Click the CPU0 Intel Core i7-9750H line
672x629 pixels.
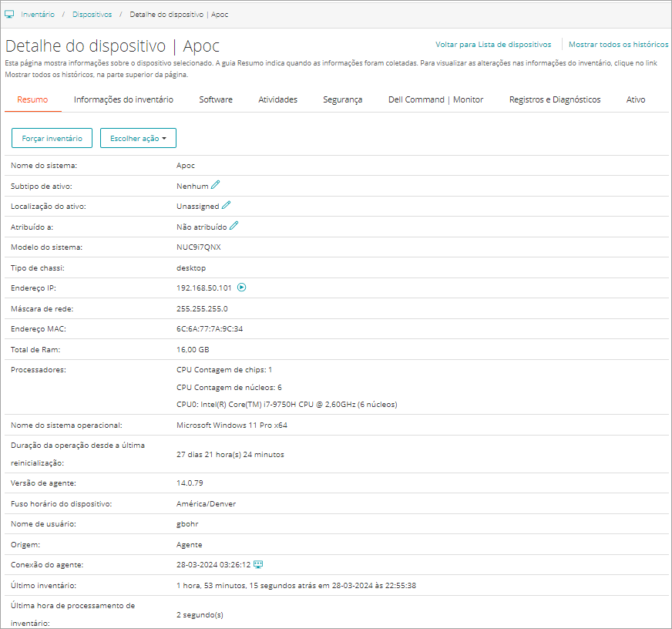click(x=287, y=405)
